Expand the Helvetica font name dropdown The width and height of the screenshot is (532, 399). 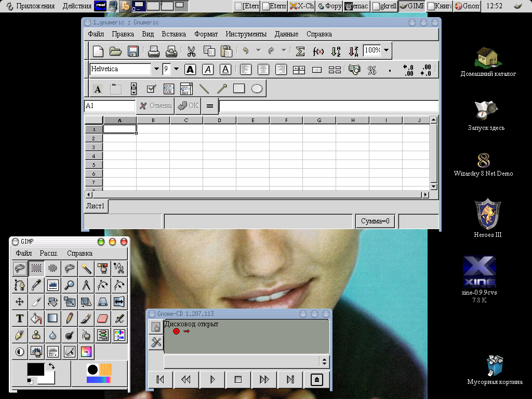point(156,69)
